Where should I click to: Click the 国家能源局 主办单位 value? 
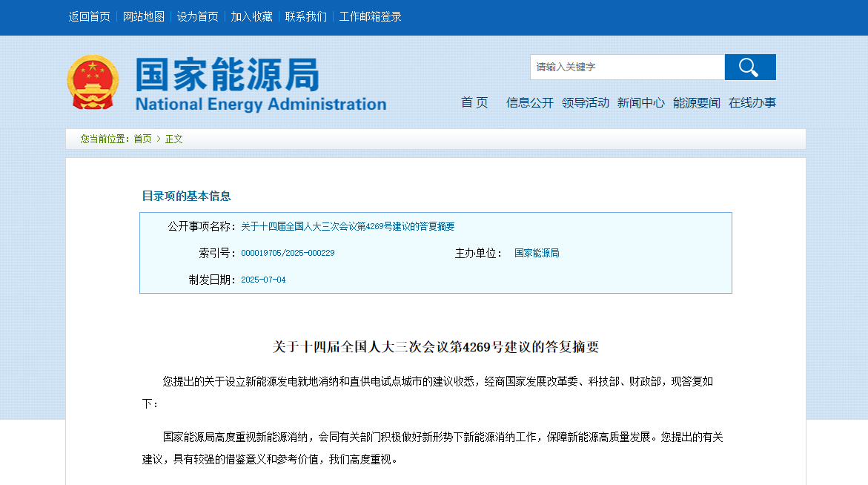pos(537,254)
